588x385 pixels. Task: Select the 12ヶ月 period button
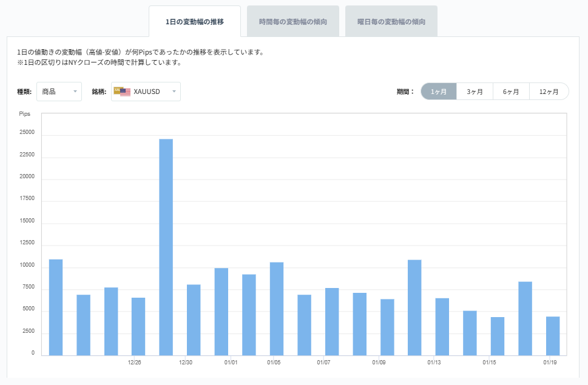549,91
